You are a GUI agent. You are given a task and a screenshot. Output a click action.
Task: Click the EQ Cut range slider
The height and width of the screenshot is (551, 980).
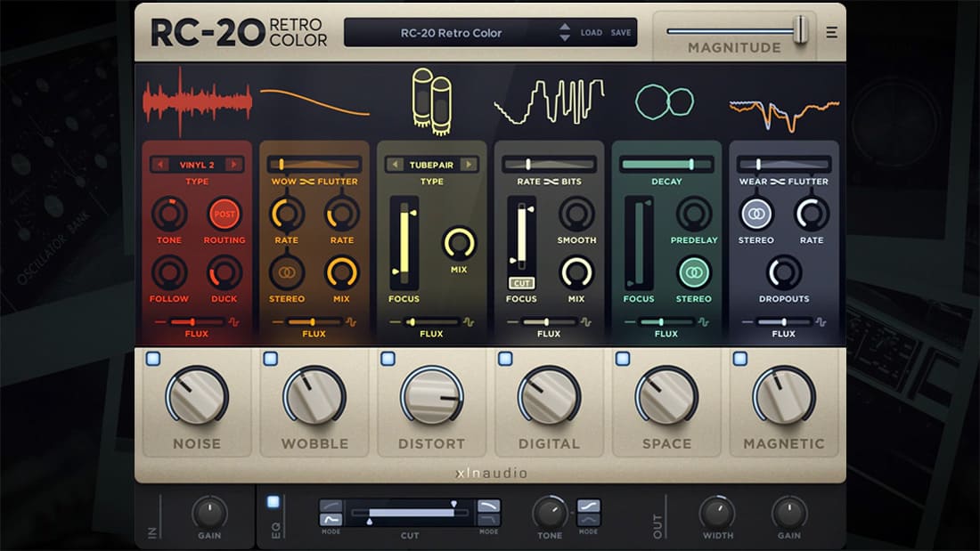tap(410, 512)
